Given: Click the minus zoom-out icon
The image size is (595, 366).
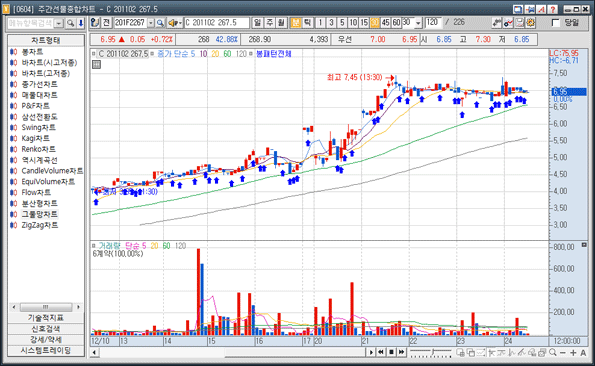Looking at the screenshot, I should 563,353.
